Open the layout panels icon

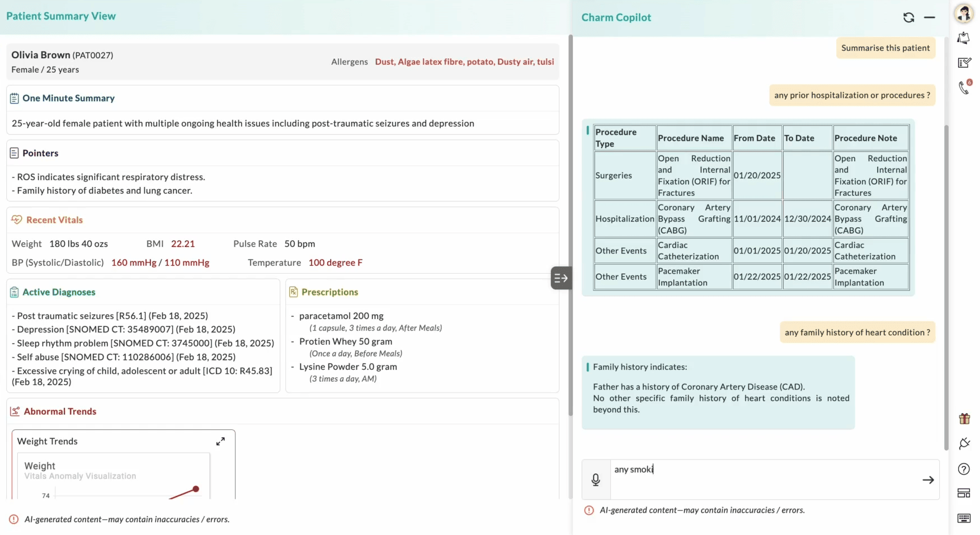click(964, 493)
